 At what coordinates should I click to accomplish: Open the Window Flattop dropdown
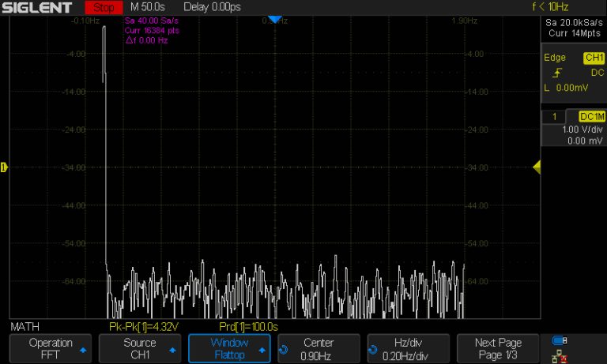(x=230, y=349)
